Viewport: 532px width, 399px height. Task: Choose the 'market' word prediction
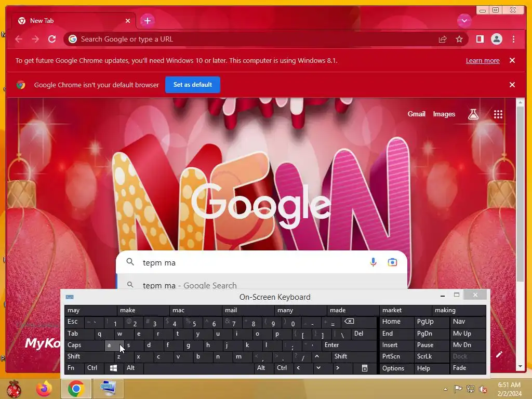405,310
